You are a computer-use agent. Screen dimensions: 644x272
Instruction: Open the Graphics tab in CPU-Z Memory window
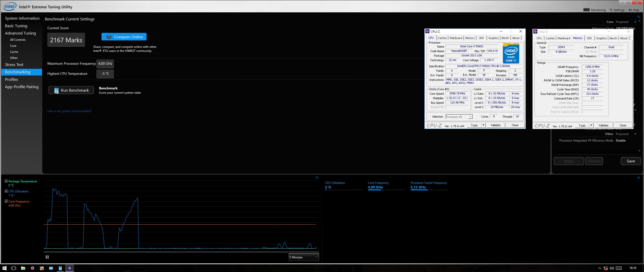(601, 38)
